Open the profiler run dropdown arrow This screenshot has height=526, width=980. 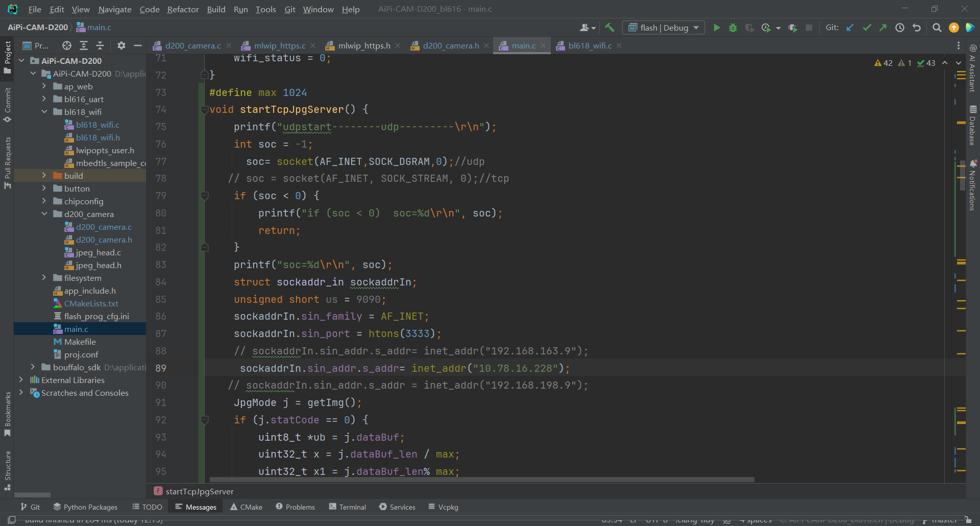[778, 28]
